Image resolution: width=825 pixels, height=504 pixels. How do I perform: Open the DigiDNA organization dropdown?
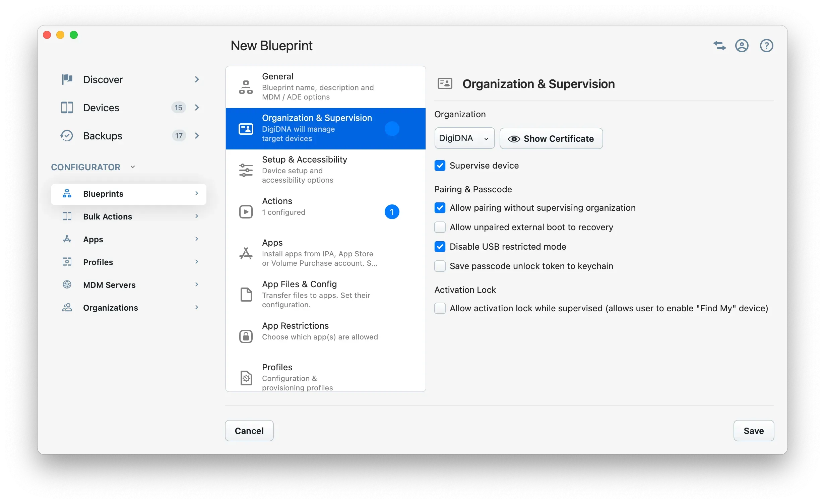click(x=464, y=138)
